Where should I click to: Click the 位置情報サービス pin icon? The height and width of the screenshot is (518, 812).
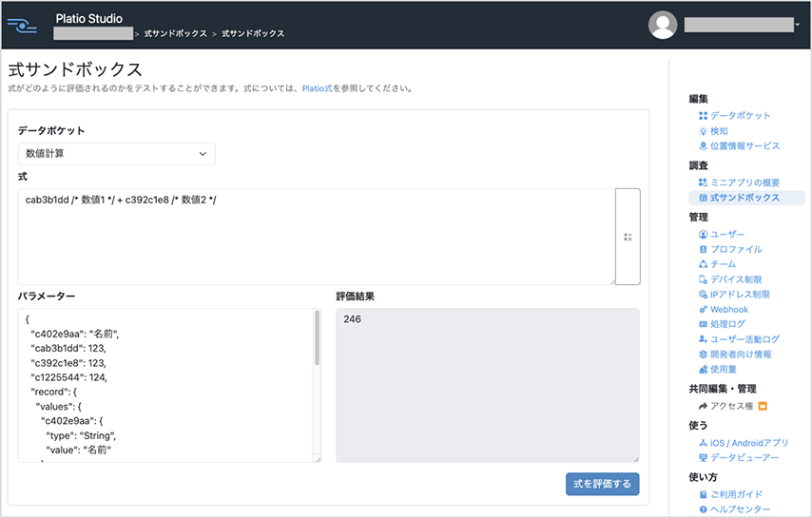(x=703, y=146)
